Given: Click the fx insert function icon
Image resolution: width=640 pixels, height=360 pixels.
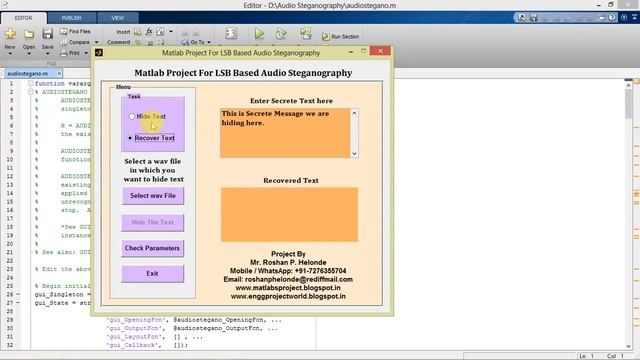Looking at the screenshot, I should point(149,31).
